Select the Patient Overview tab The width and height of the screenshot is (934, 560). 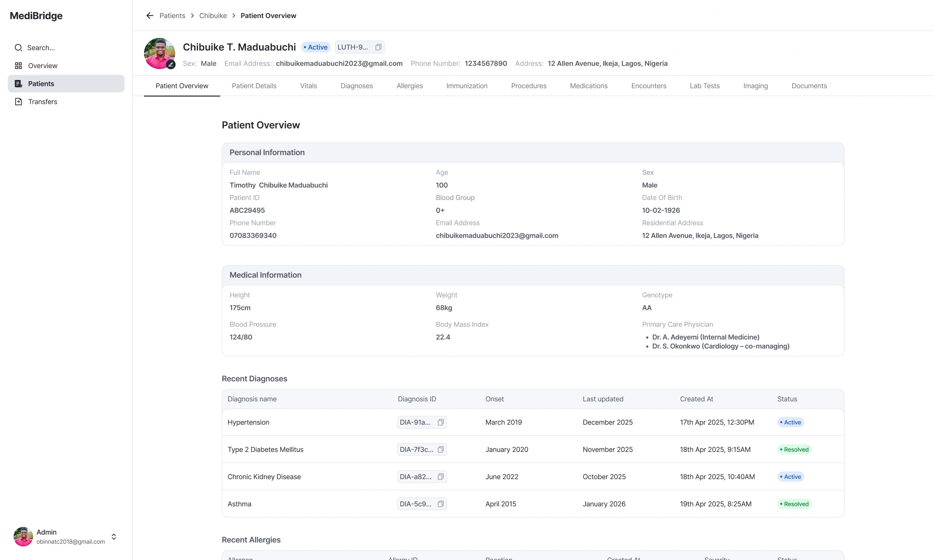[x=182, y=86]
